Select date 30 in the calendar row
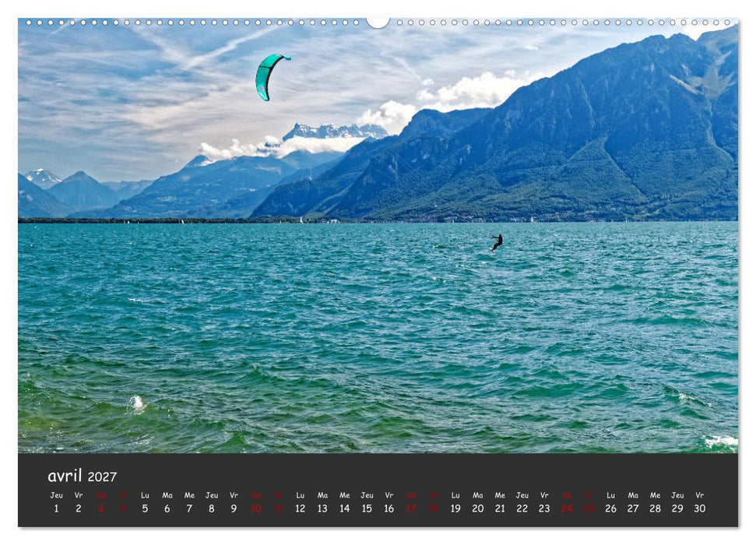This screenshot has width=756, height=545. (x=700, y=508)
